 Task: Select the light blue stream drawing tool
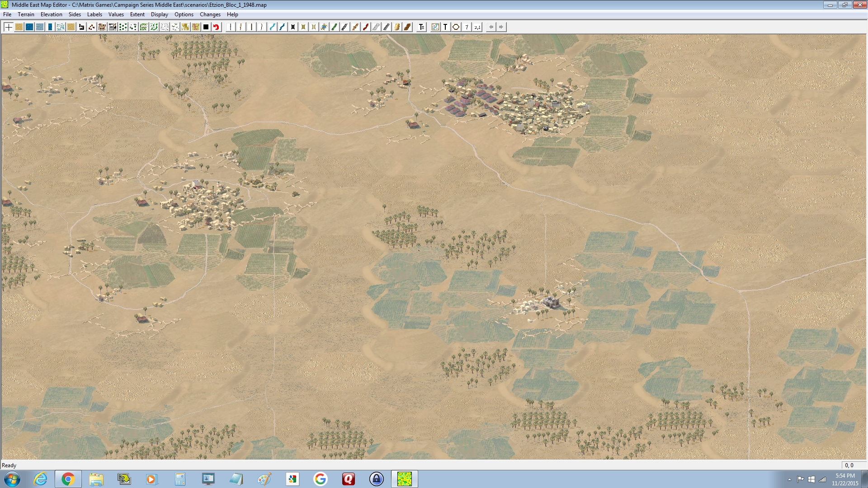[x=272, y=27]
